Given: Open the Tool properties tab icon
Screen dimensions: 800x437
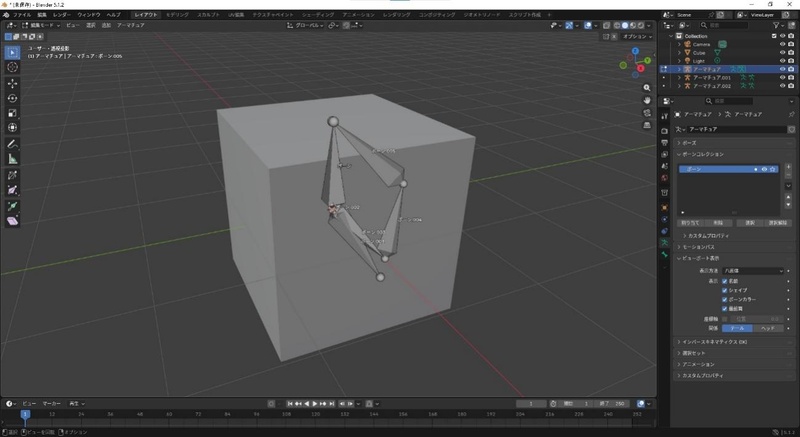Looking at the screenshot, I should (664, 116).
